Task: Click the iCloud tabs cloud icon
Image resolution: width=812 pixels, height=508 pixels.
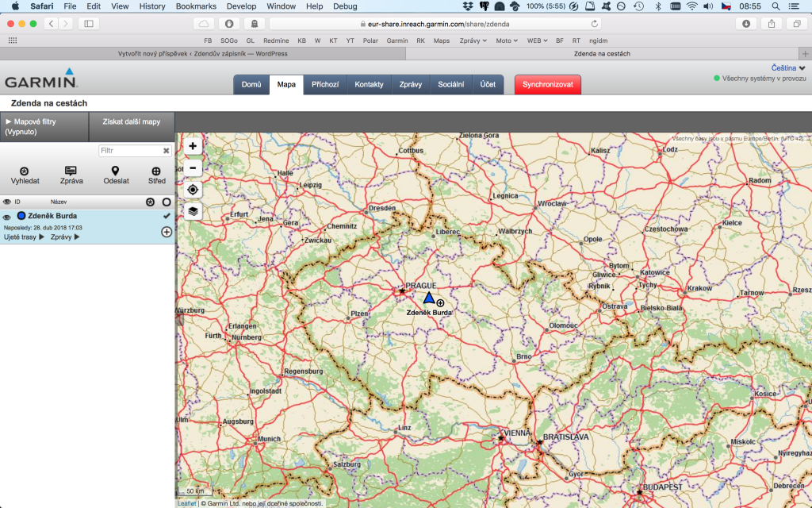Action: (204, 24)
